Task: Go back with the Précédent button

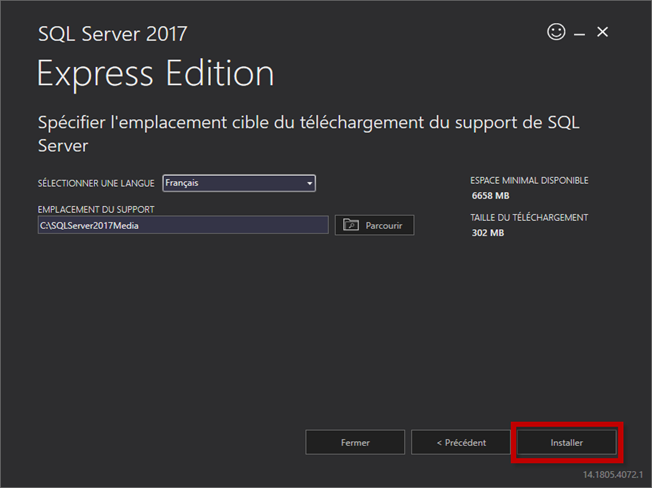Action: (461, 442)
